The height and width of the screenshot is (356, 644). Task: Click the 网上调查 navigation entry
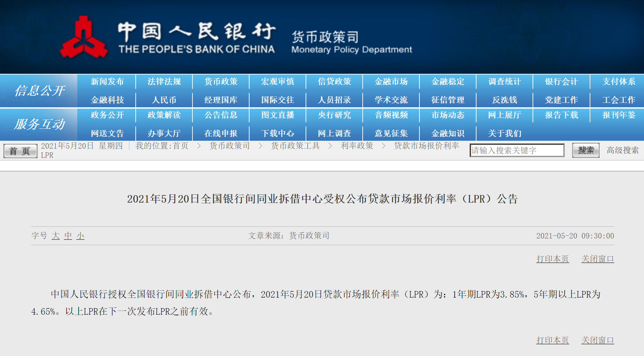(x=334, y=134)
